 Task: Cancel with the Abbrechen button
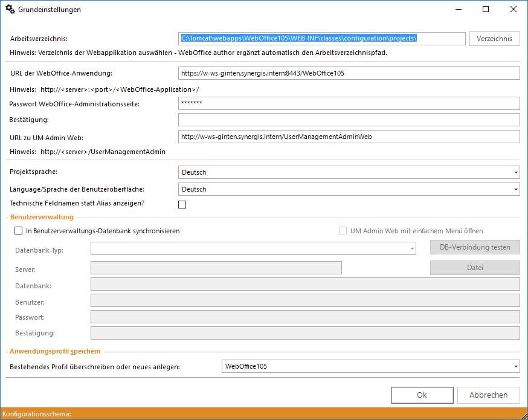coord(488,395)
